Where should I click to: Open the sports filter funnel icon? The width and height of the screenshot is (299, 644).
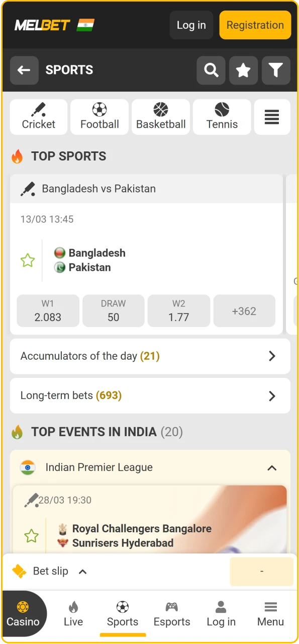pos(276,70)
